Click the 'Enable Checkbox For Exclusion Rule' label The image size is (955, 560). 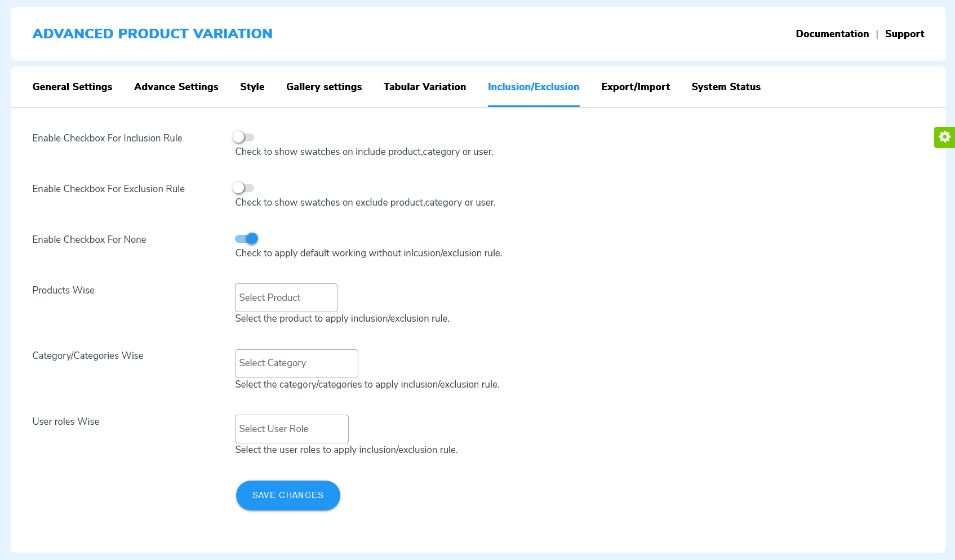109,189
